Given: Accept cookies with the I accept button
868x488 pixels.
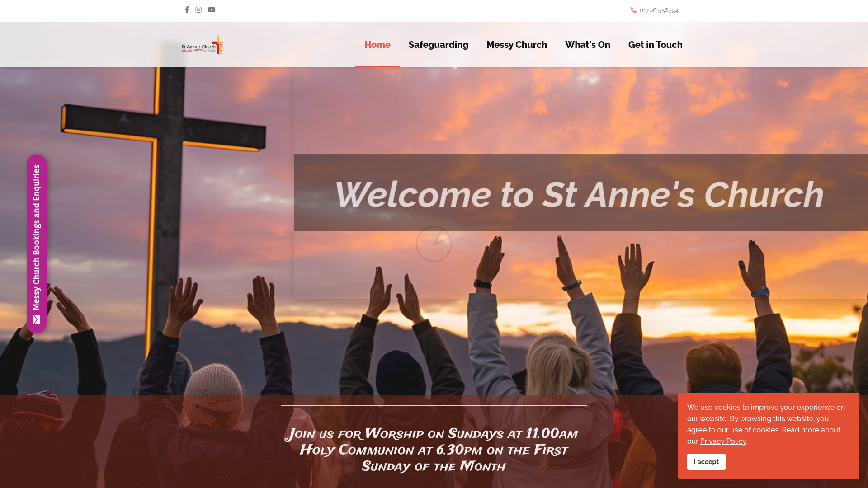Looking at the screenshot, I should point(706,462).
